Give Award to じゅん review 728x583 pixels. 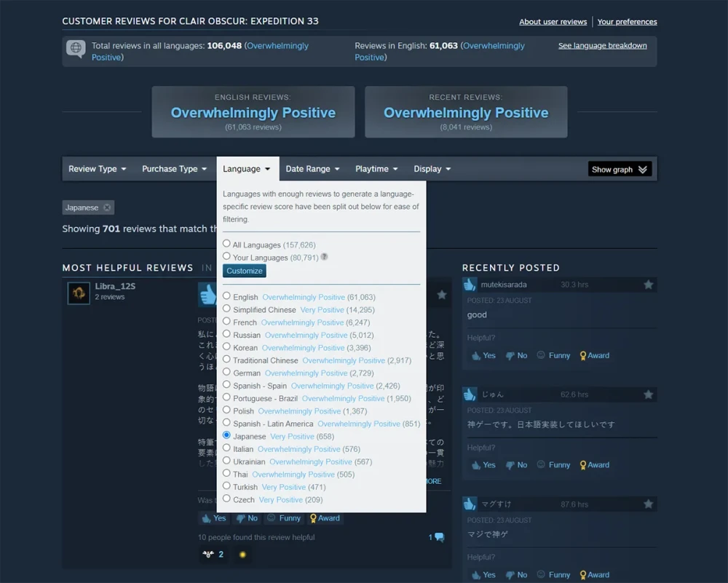pos(594,465)
